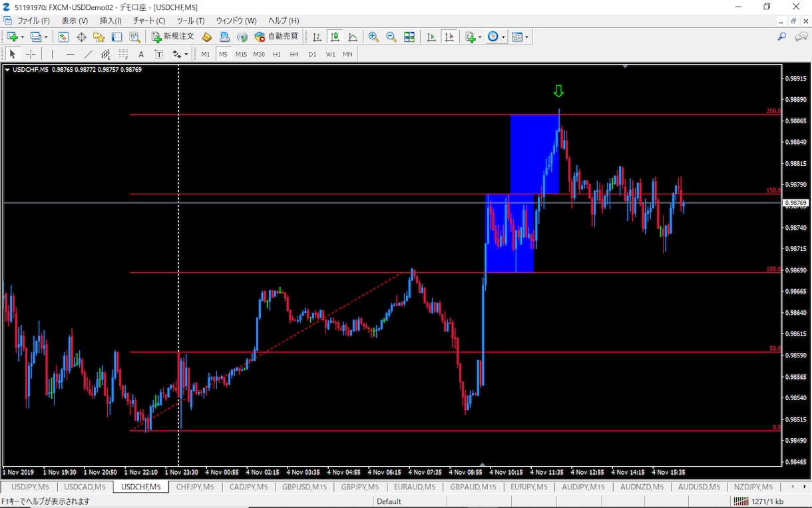Expand the New Chart dropdown arrow
Image resolution: width=812 pixels, height=508 pixels.
pyautogui.click(x=23, y=37)
